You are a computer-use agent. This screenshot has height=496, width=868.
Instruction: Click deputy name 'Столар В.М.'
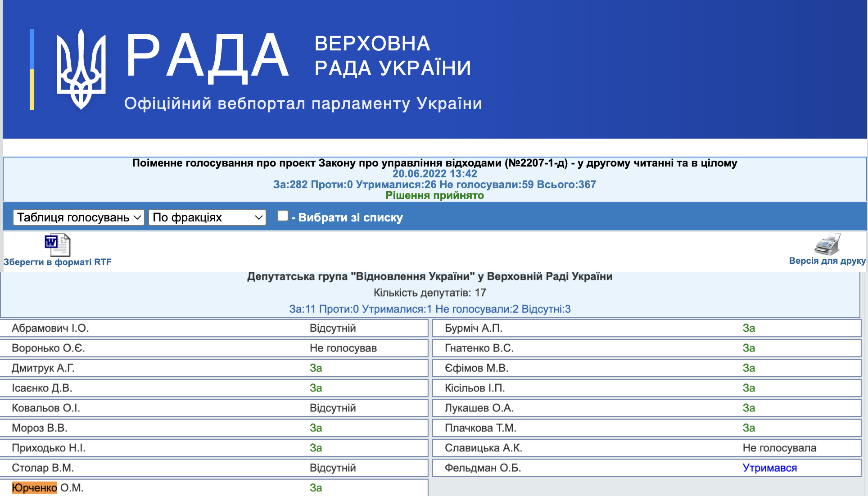coord(43,468)
